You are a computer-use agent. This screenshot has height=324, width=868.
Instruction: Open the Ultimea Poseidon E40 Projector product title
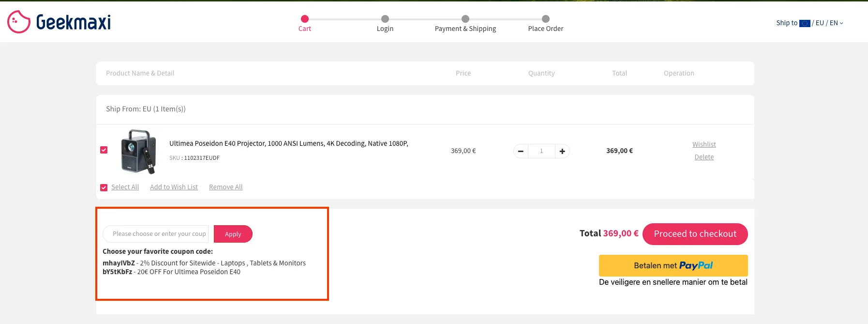tap(289, 143)
